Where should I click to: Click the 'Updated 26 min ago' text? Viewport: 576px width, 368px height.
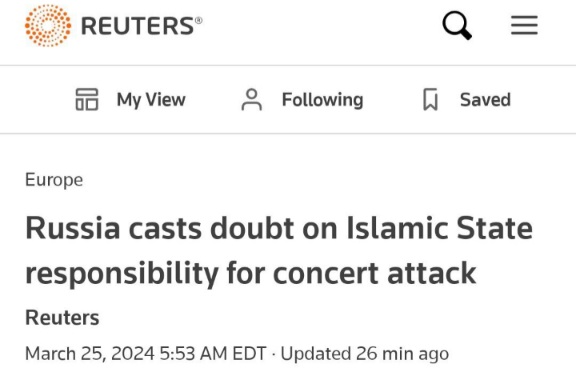365,354
